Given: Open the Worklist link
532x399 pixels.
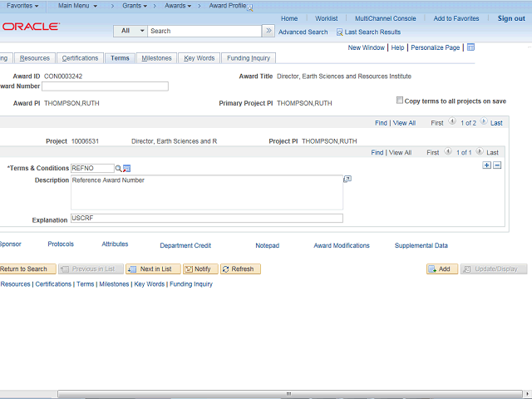Looking at the screenshot, I should tap(327, 18).
